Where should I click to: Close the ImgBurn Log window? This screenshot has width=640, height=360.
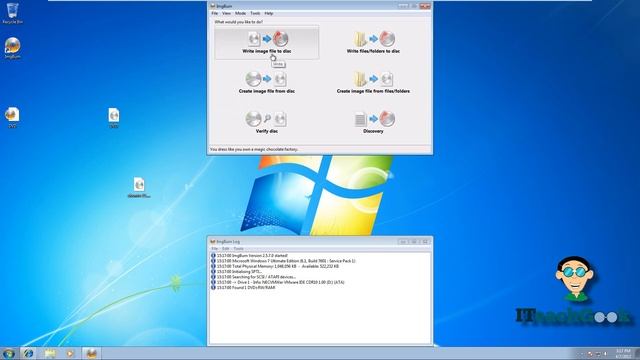click(x=425, y=242)
